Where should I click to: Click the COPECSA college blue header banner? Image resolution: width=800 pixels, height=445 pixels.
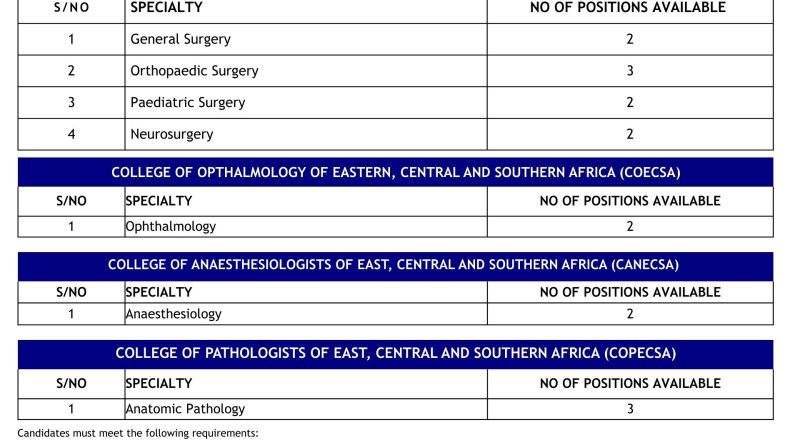pyautogui.click(x=395, y=355)
